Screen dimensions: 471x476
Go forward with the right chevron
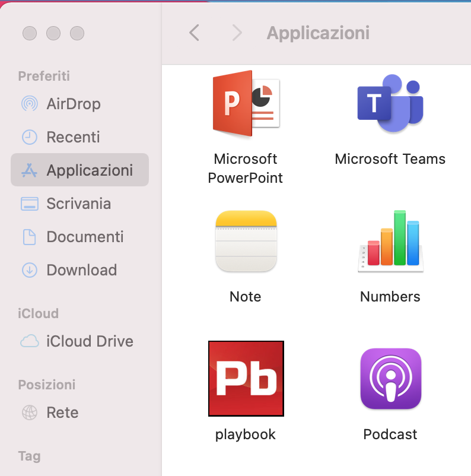coord(237,33)
